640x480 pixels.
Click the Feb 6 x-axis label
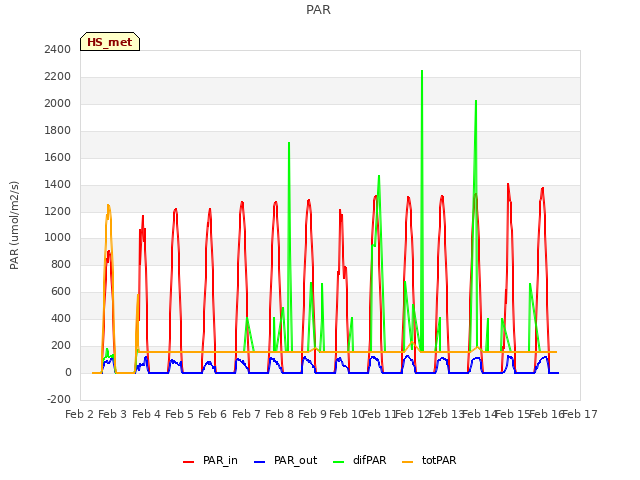[x=213, y=414]
